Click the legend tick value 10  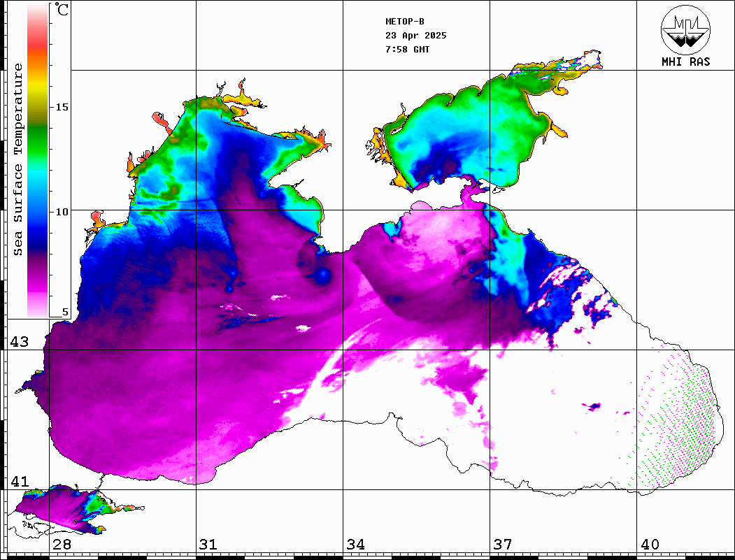pyautogui.click(x=62, y=212)
